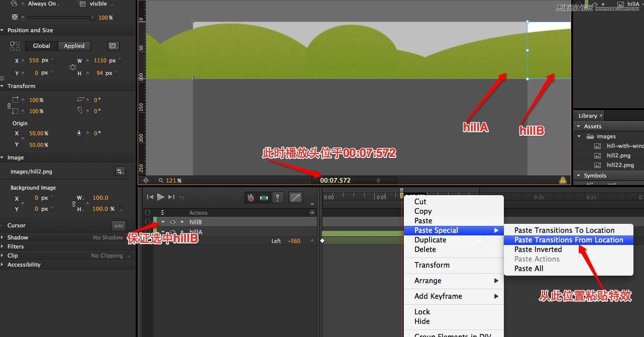Toggle the Clip switch
The image size is (644, 337).
coord(129,256)
